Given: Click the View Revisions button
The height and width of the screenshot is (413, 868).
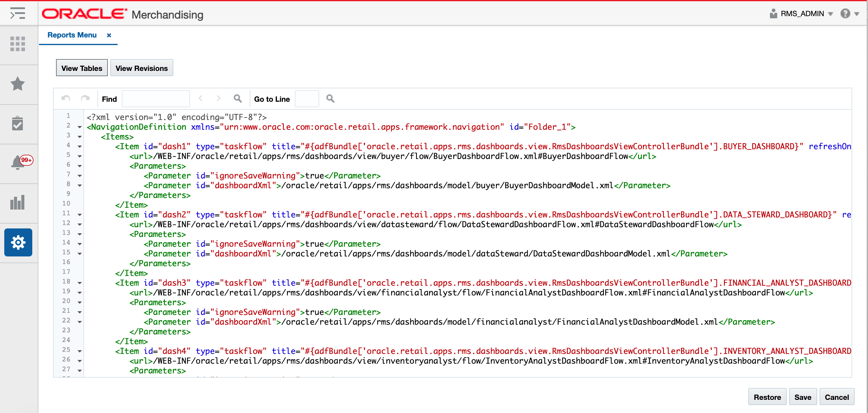Looking at the screenshot, I should pyautogui.click(x=142, y=68).
